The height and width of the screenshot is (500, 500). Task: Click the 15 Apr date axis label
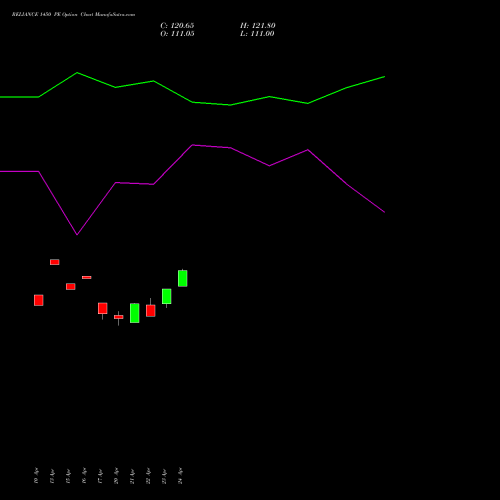(68, 476)
